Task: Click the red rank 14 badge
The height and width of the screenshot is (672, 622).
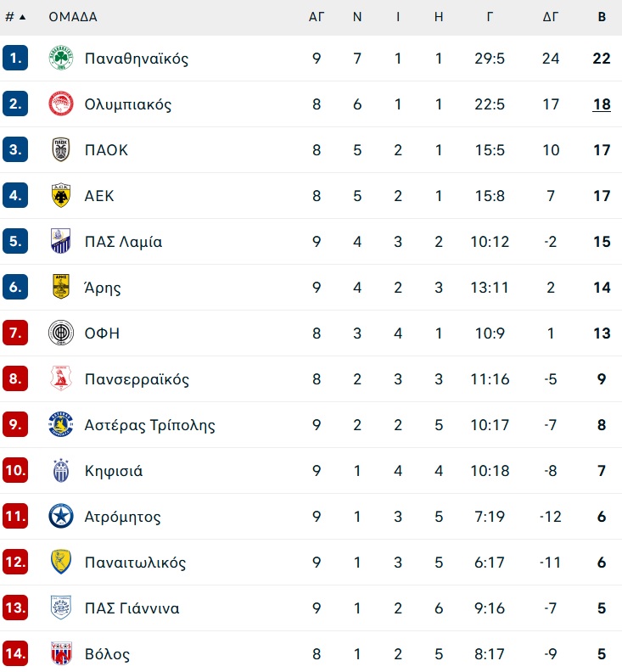Action: (x=15, y=653)
